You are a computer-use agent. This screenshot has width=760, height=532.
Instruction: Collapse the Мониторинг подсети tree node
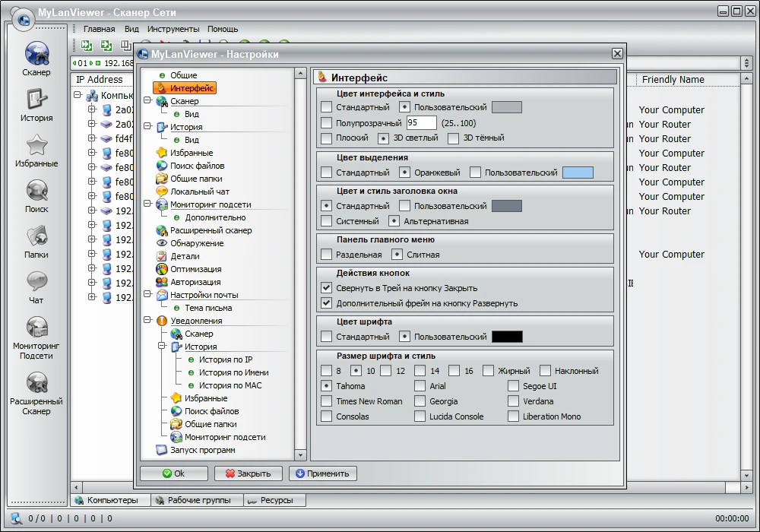pyautogui.click(x=147, y=204)
